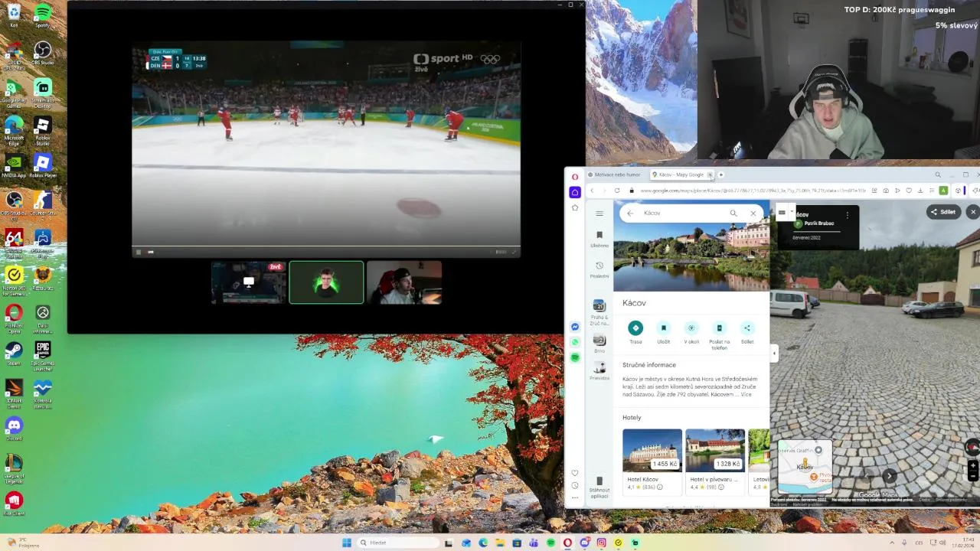Select the participant thumbnail marked Živě
Image resolution: width=980 pixels, height=551 pixels.
249,282
